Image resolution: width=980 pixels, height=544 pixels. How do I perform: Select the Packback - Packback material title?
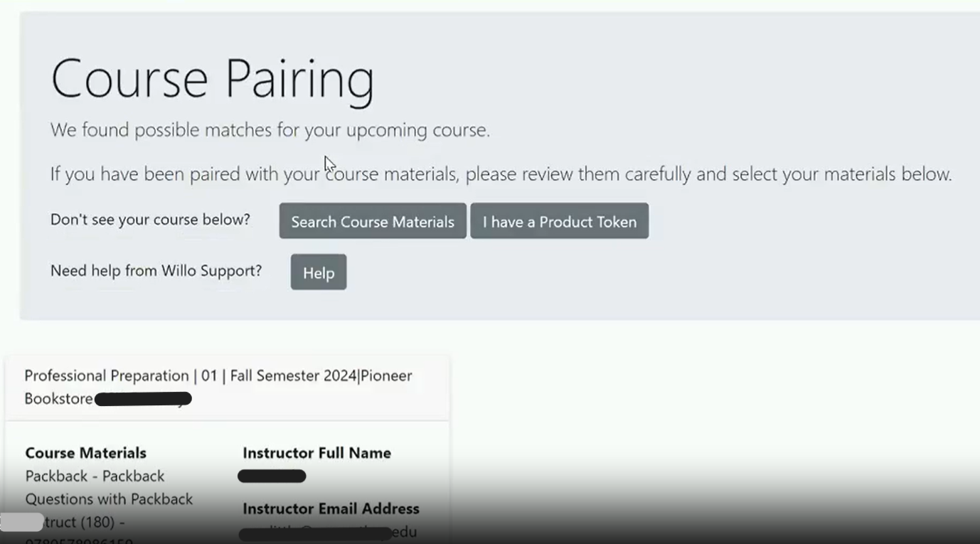pos(95,476)
